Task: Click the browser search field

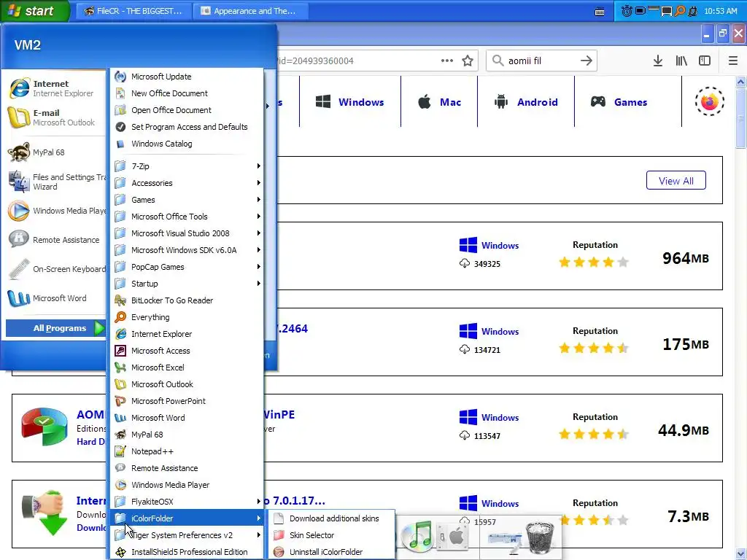Action: [x=541, y=61]
